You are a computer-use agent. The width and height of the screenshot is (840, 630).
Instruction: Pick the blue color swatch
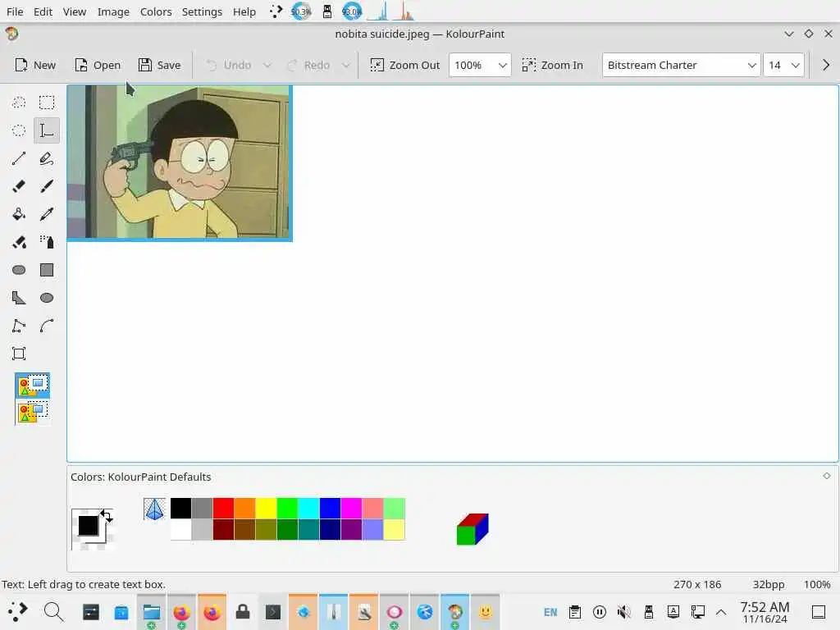[330, 508]
